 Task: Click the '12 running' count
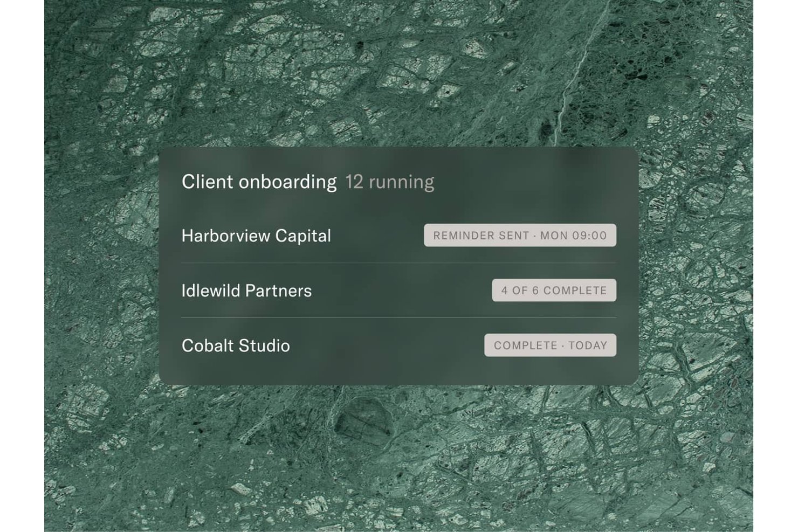[x=389, y=182]
